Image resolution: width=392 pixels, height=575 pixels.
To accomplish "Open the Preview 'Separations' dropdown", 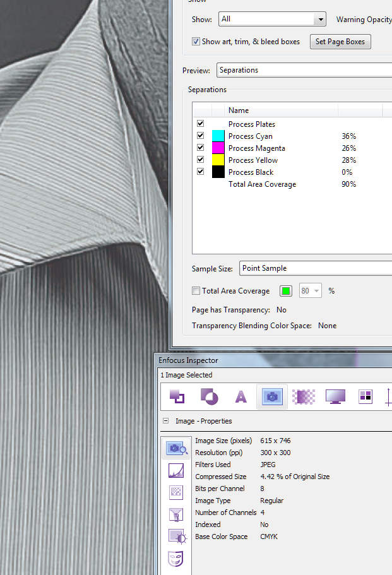I will click(x=305, y=70).
